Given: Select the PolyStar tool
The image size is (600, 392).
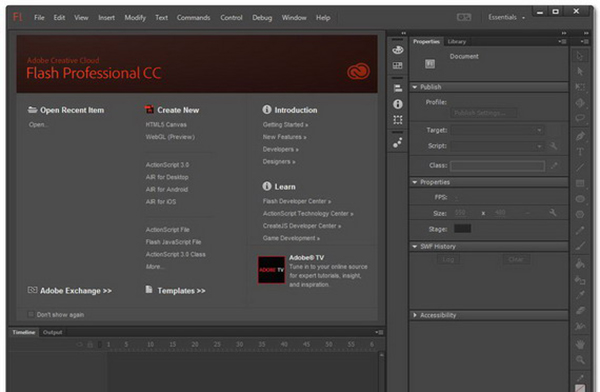Looking at the screenshot, I should coord(580,214).
